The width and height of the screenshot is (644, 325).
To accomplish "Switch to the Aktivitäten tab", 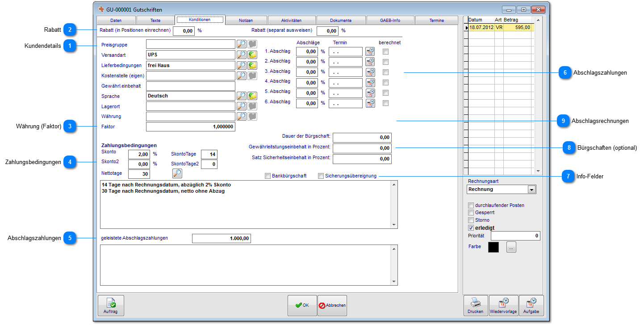I will point(292,21).
